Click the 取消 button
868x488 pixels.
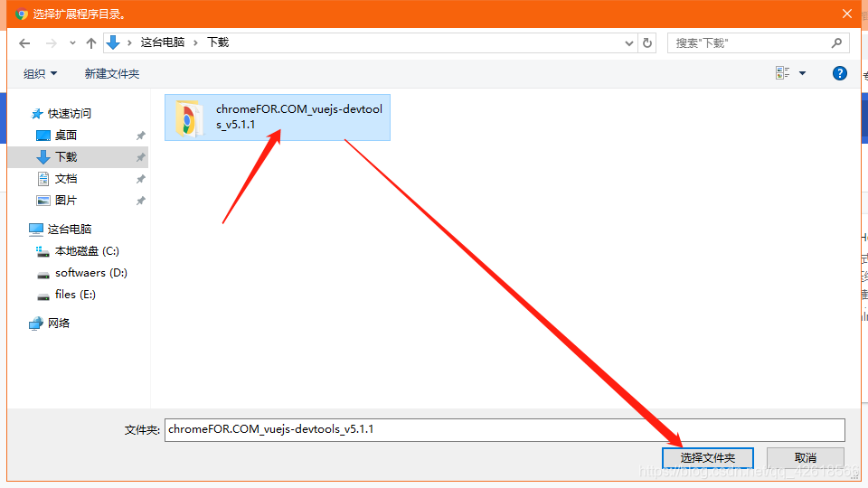[x=805, y=457]
